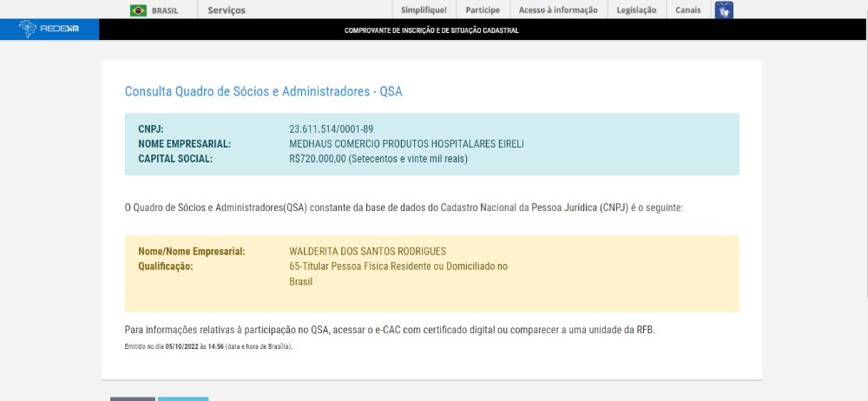Click the REDESIM logo
Image resolution: width=868 pixels, height=401 pixels.
[50, 30]
